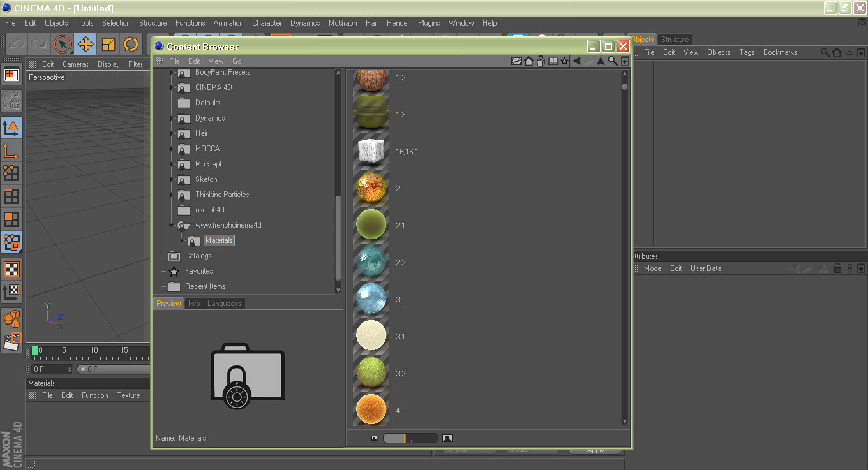This screenshot has width=868, height=470.
Task: Click the highlighted point-selection mode icon
Action: (x=11, y=242)
